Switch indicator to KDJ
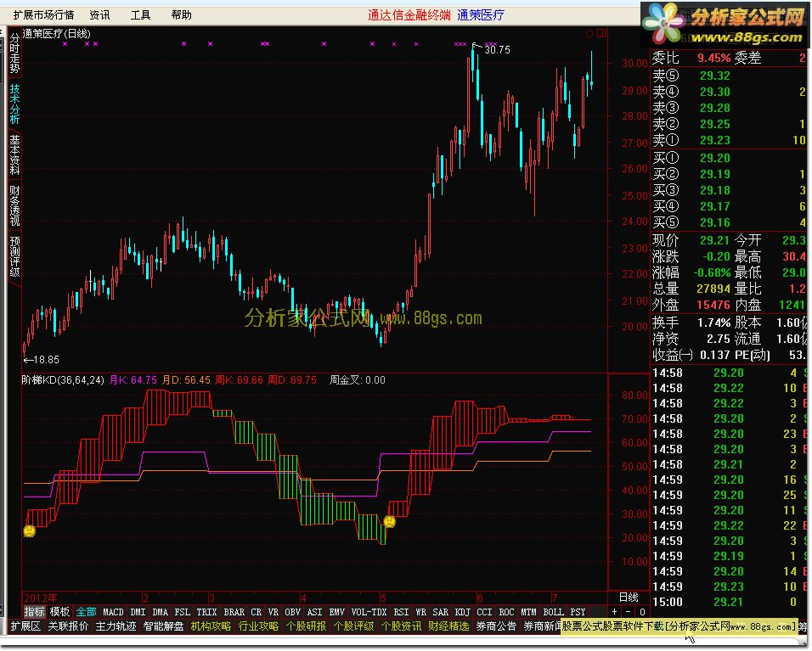This screenshot has height=651, width=812. click(x=462, y=612)
